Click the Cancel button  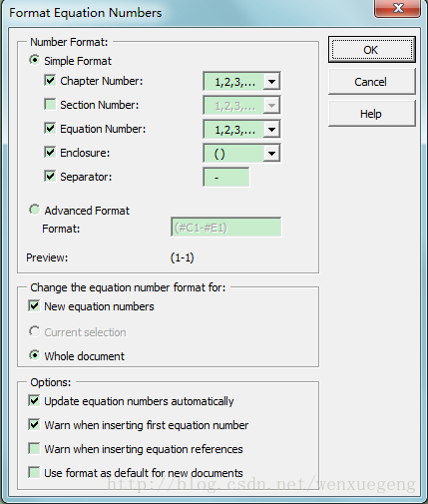pos(371,82)
